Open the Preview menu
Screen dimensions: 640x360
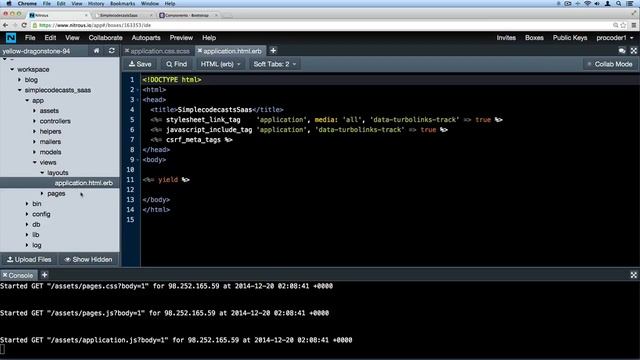181,38
